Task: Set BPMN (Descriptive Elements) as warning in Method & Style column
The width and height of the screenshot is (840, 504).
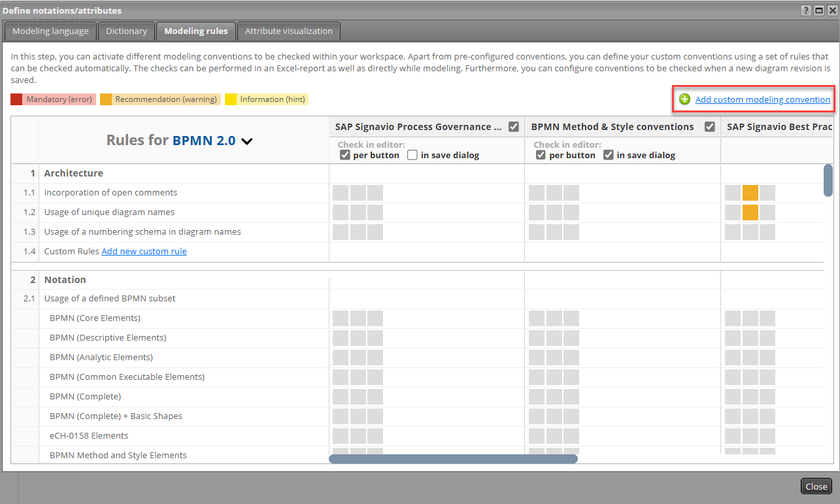Action: (554, 338)
